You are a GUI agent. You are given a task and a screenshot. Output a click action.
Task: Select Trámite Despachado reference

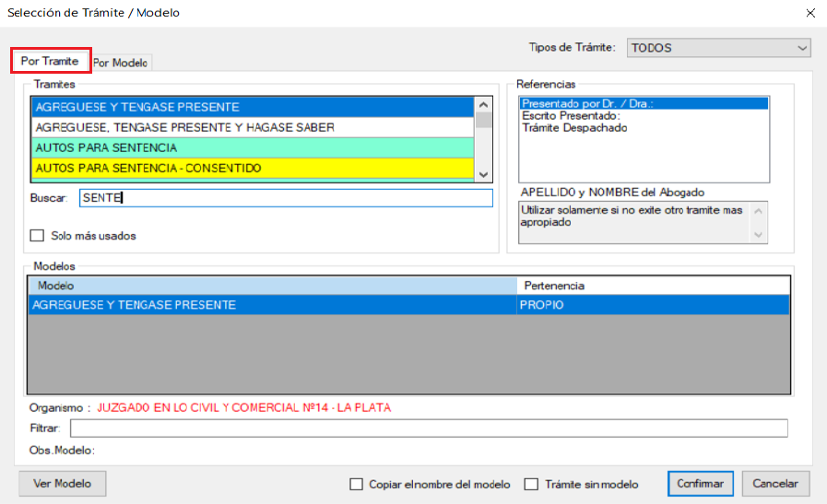(x=574, y=128)
